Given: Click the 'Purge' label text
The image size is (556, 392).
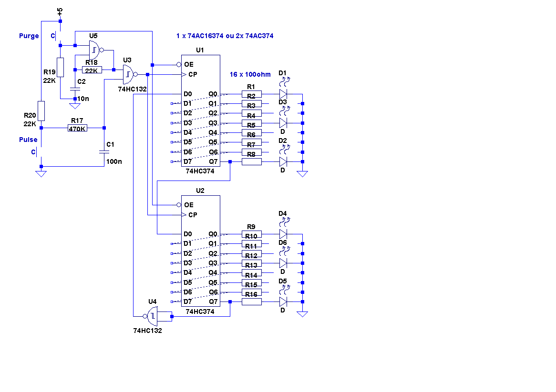Looking at the screenshot, I should (29, 36).
